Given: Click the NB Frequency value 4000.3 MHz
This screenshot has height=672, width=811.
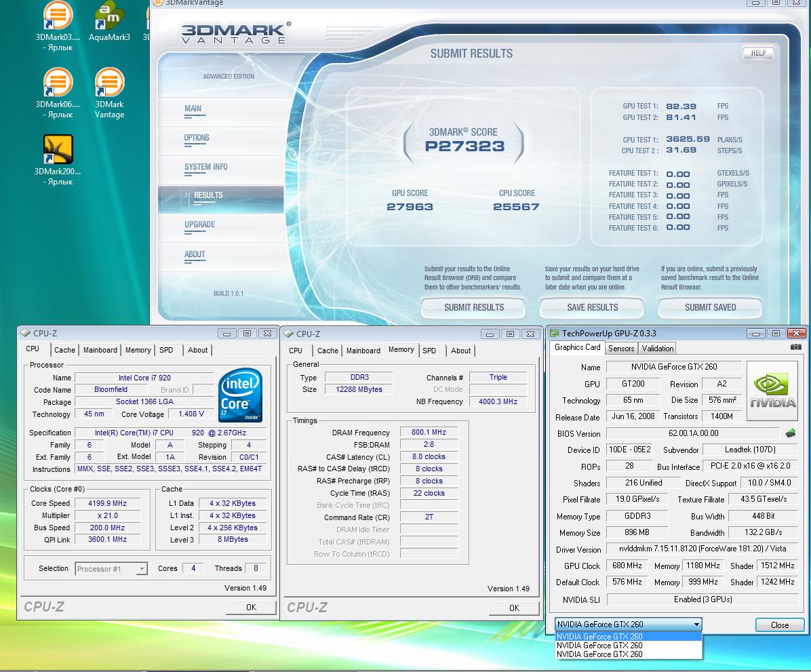Looking at the screenshot, I should (x=498, y=401).
